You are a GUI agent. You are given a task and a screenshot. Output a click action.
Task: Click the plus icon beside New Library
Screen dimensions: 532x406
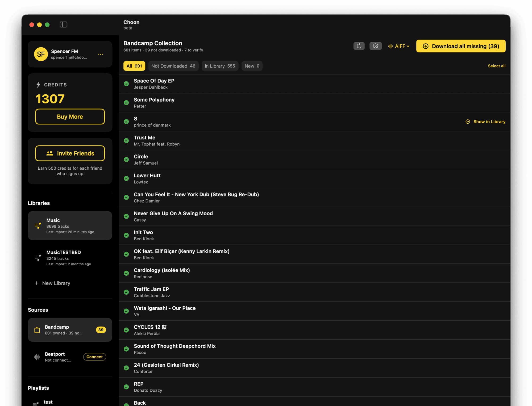click(36, 283)
